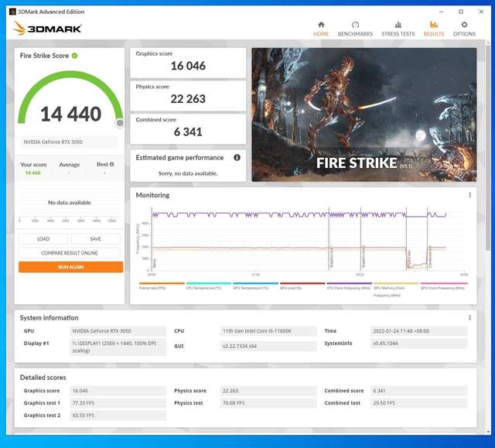Click the orange RUN AGAIN button

pyautogui.click(x=70, y=267)
